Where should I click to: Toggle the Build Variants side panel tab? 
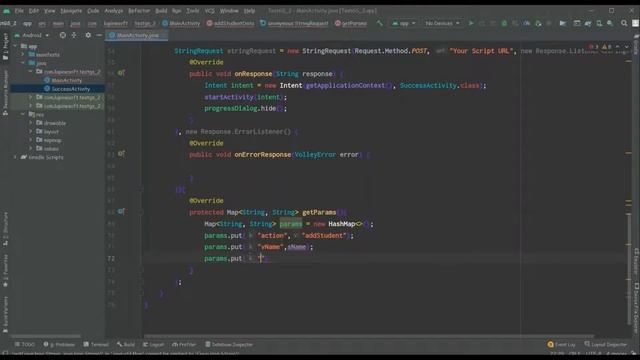(x=5, y=314)
